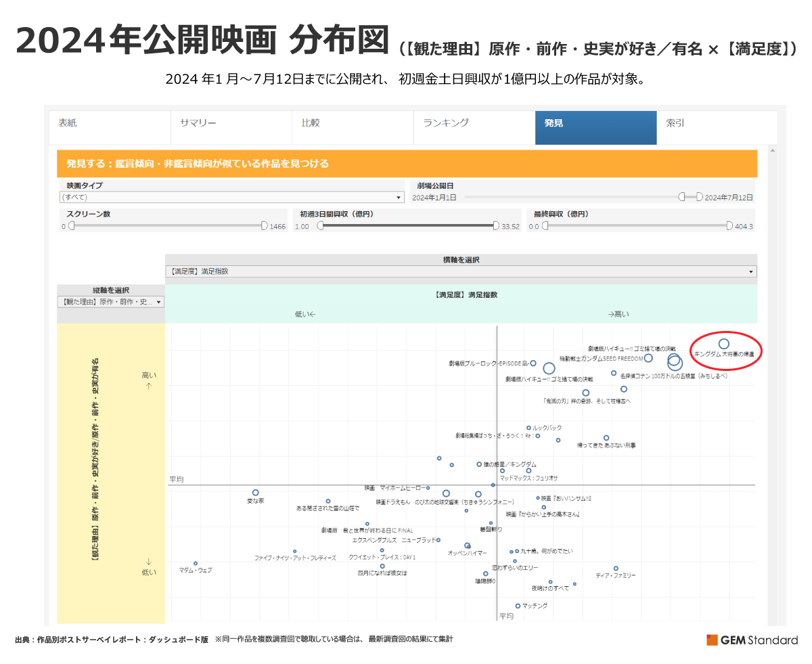Select the クワイエット・プレイス：DAY 1 data point
This screenshot has height=664, width=812.
pos(382,550)
